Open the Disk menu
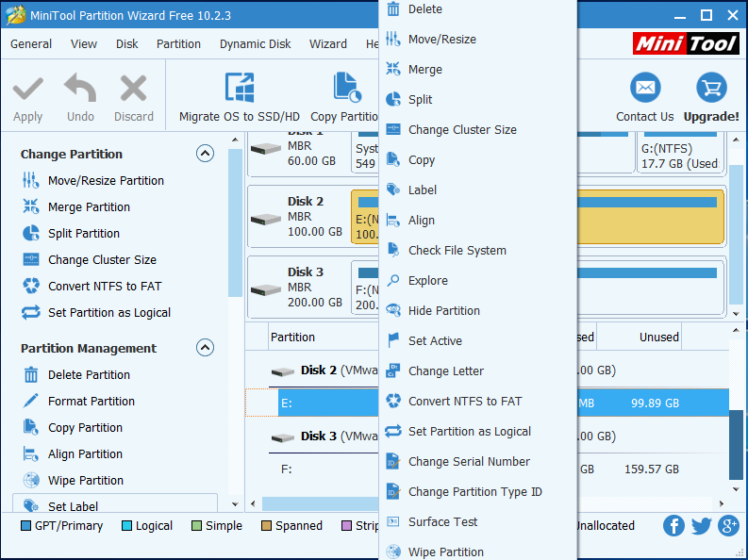Image resolution: width=748 pixels, height=560 pixels. [127, 44]
